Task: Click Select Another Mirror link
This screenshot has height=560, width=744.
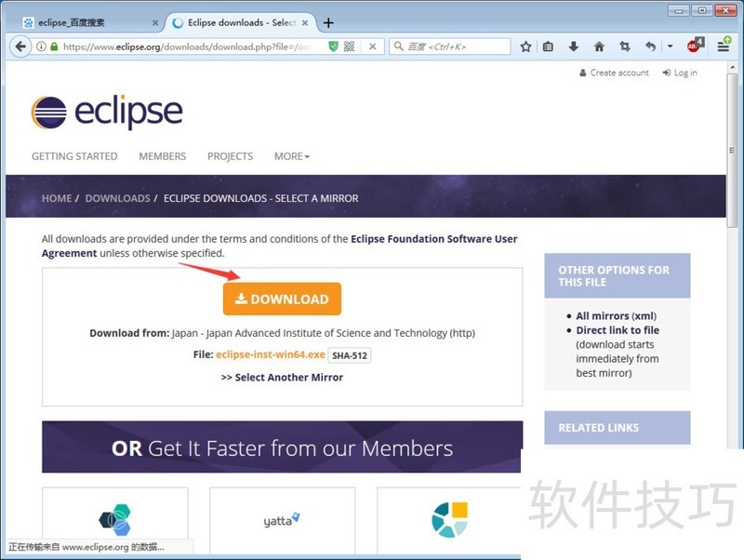Action: (x=282, y=378)
